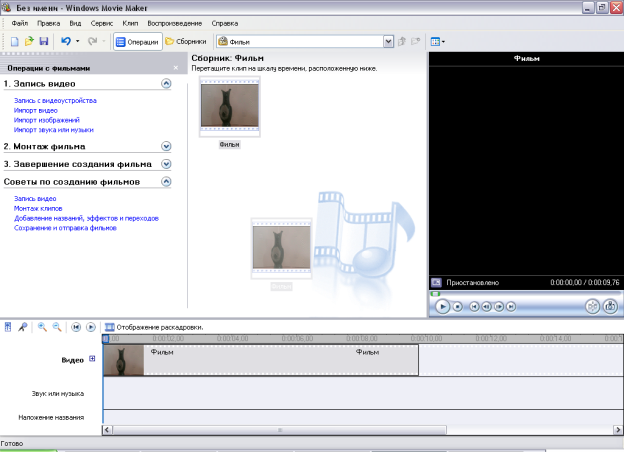Open the Запись видео tips link
The width and height of the screenshot is (624, 452).
pos(35,199)
